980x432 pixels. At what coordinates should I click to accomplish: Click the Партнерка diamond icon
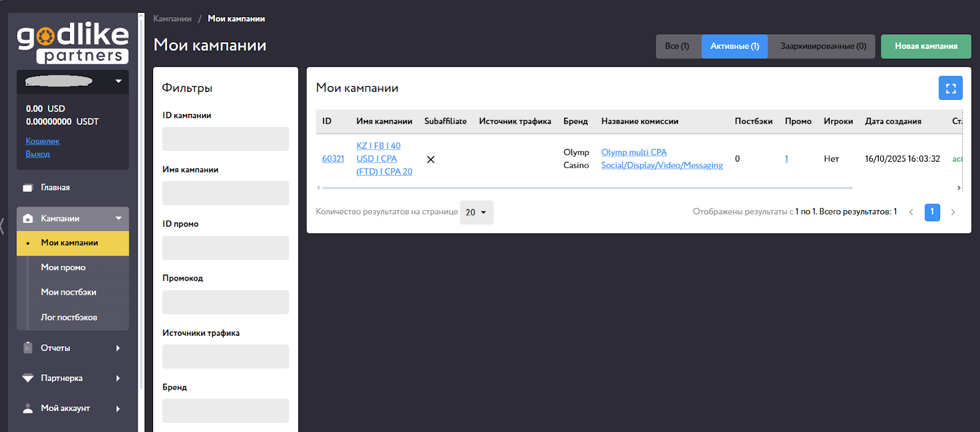point(28,378)
